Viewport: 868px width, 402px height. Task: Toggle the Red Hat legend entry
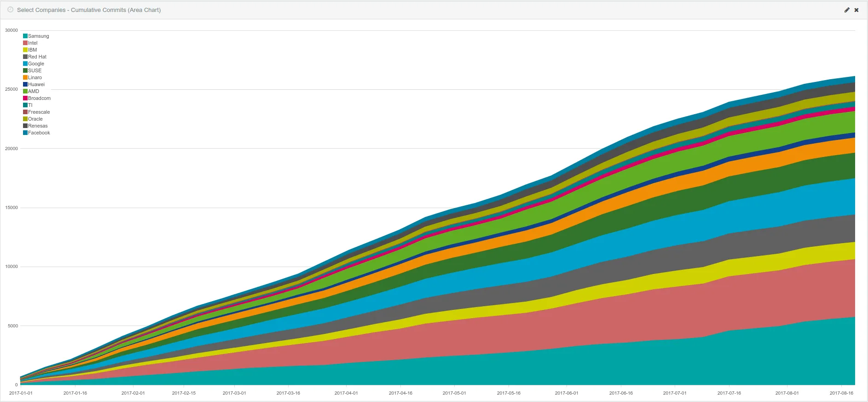tap(37, 57)
